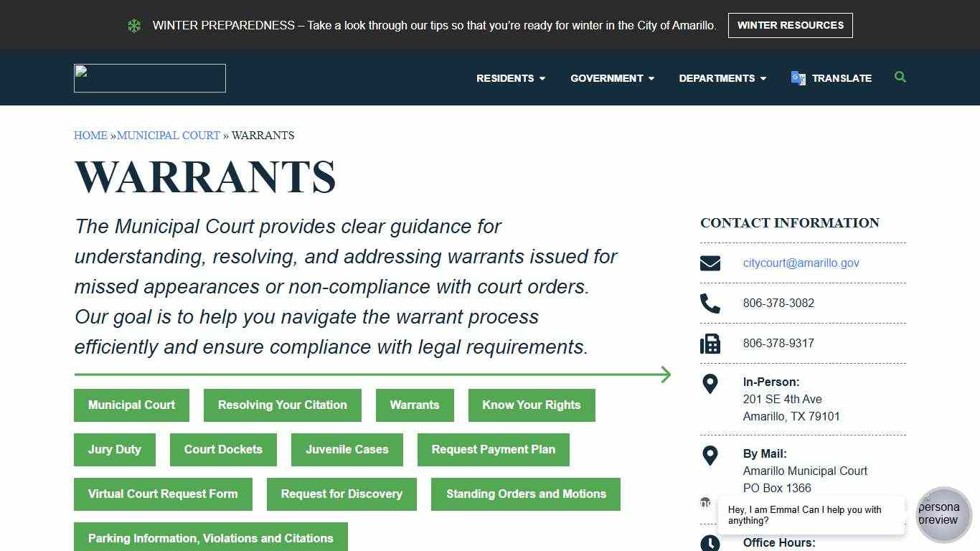Screen dimensions: 980x551
Task: Click the fax machine icon beside 806-378-9317
Action: coord(710,344)
